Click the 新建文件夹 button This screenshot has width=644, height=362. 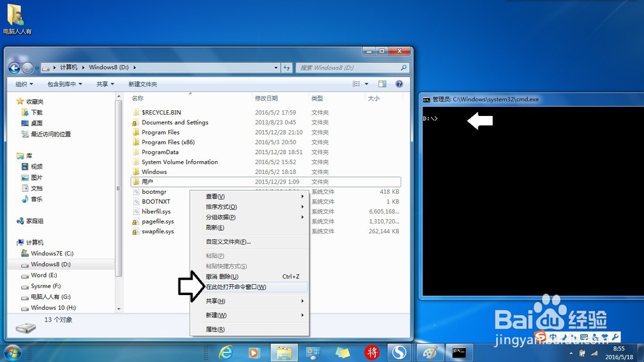tap(142, 84)
